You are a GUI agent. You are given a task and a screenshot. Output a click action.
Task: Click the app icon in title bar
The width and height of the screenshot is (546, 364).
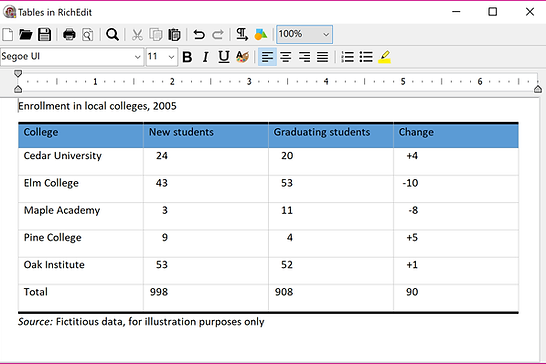click(x=9, y=12)
